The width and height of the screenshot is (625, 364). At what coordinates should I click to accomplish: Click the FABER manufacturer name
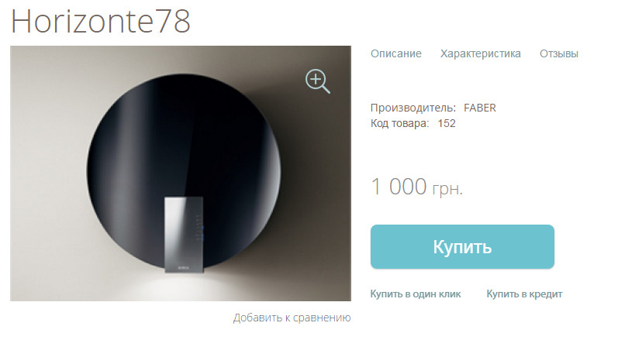point(480,108)
